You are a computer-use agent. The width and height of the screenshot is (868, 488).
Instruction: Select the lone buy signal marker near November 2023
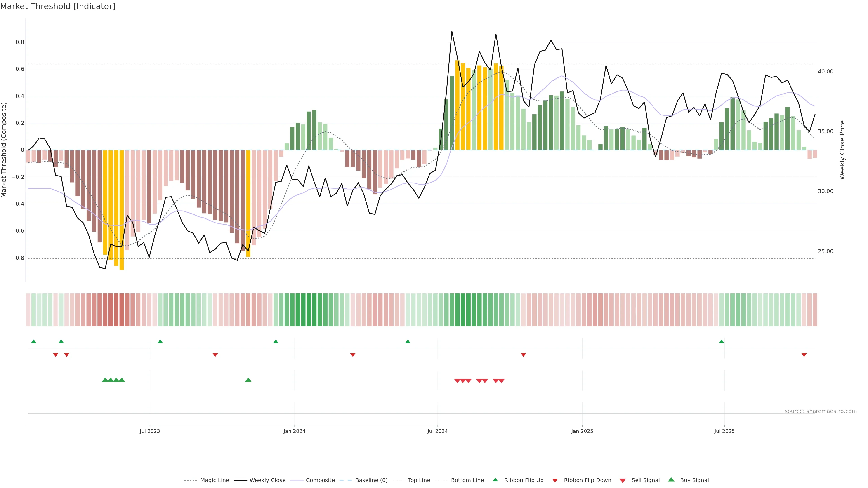pyautogui.click(x=248, y=380)
